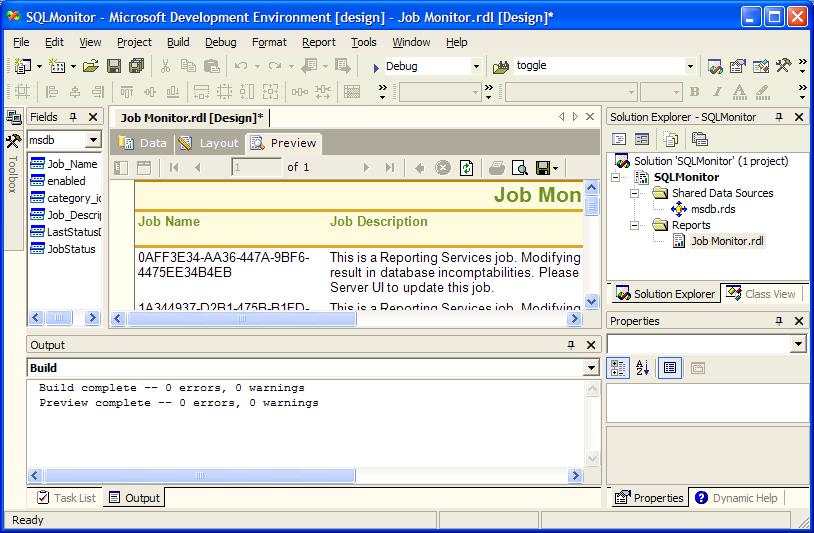The image size is (814, 533).
Task: Click the Print report icon
Action: 497,168
